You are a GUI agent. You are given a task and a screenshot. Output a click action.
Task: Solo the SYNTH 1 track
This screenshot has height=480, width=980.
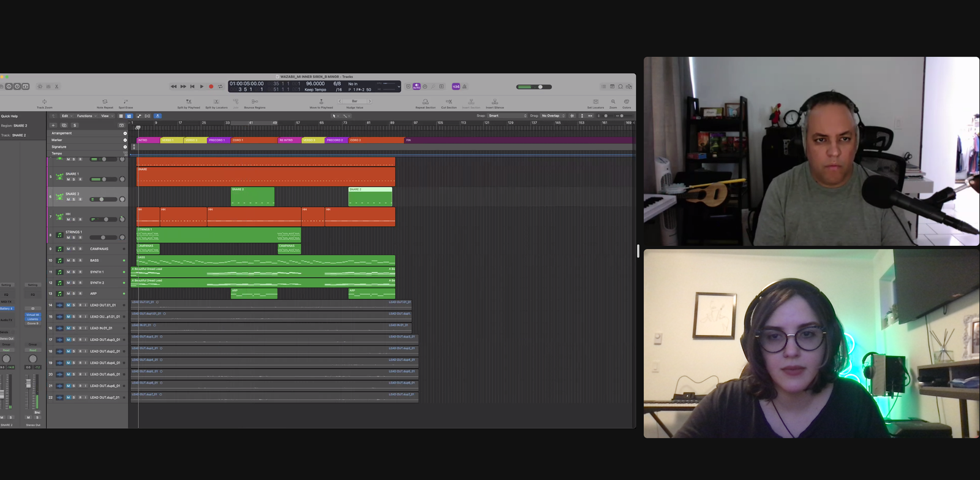click(x=73, y=272)
